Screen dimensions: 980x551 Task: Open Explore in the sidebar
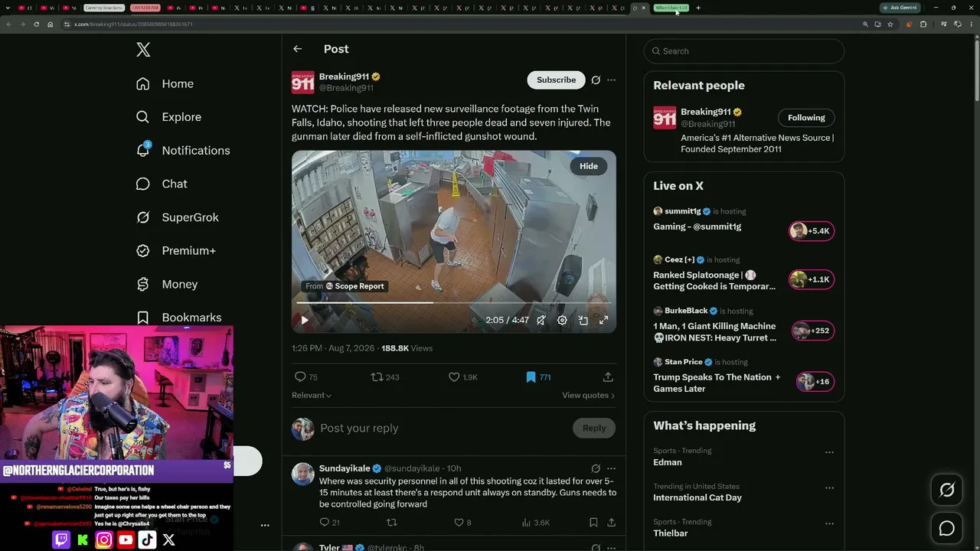[168, 117]
